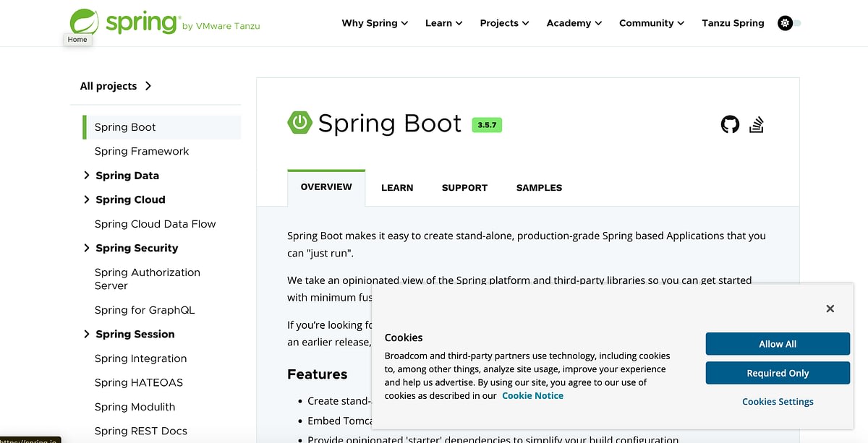Click the 3.5.7 version badge
Image resolution: width=868 pixels, height=443 pixels.
pyautogui.click(x=487, y=125)
